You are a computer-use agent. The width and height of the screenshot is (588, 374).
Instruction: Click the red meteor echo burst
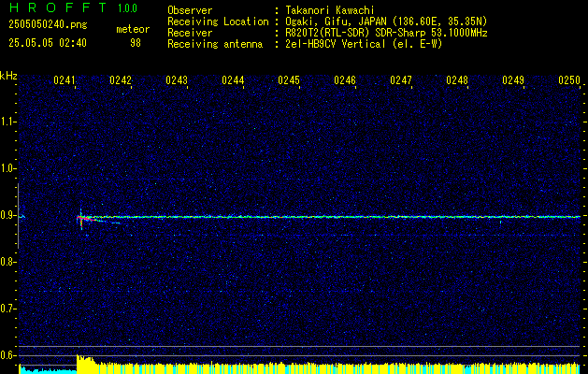[x=81, y=218]
